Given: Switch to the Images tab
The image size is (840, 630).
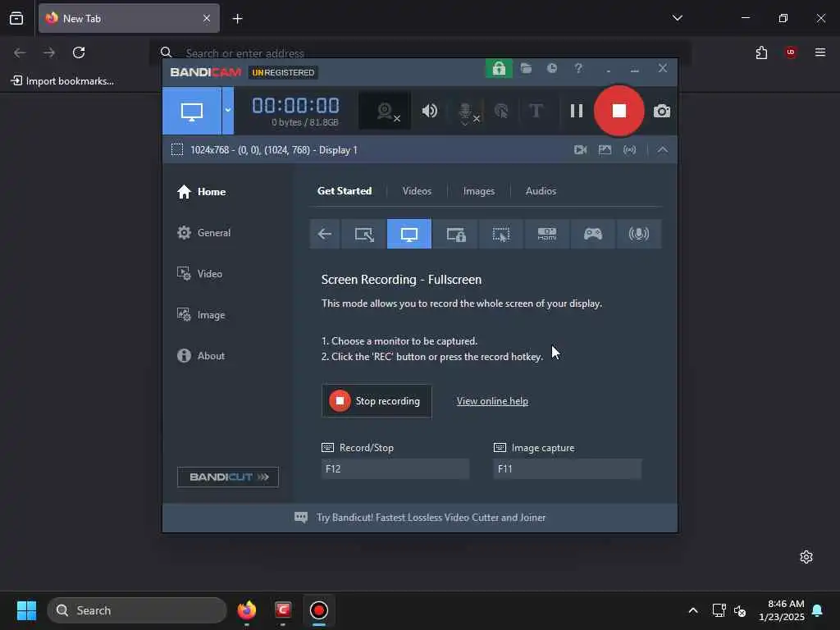Looking at the screenshot, I should click(479, 190).
